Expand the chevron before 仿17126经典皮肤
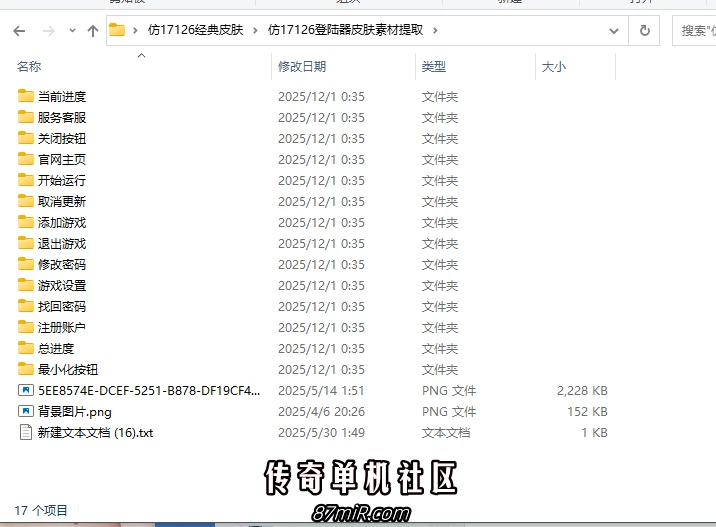The width and height of the screenshot is (716, 527). 135,31
